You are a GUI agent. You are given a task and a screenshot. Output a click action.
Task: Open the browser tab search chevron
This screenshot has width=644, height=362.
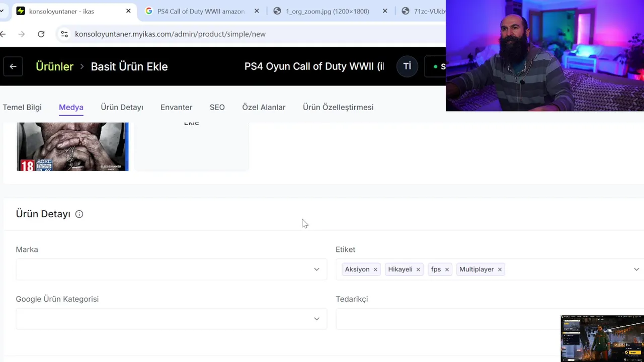2,11
